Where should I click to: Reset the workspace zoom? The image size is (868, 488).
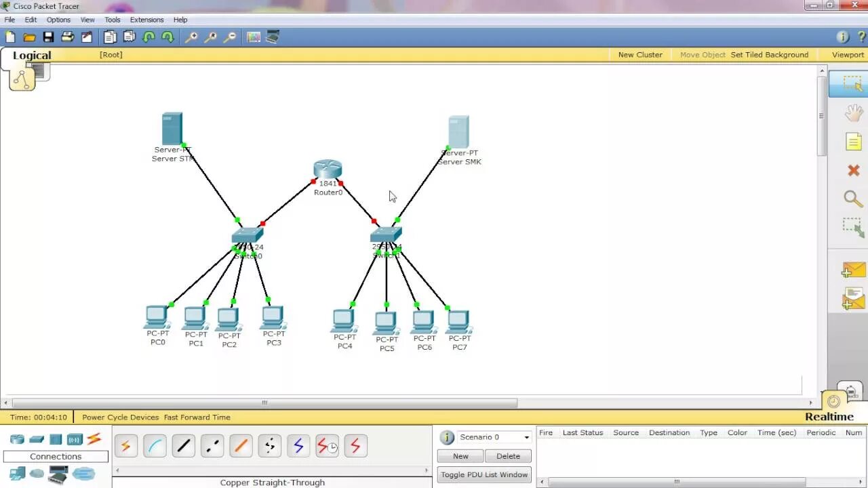[x=210, y=37]
